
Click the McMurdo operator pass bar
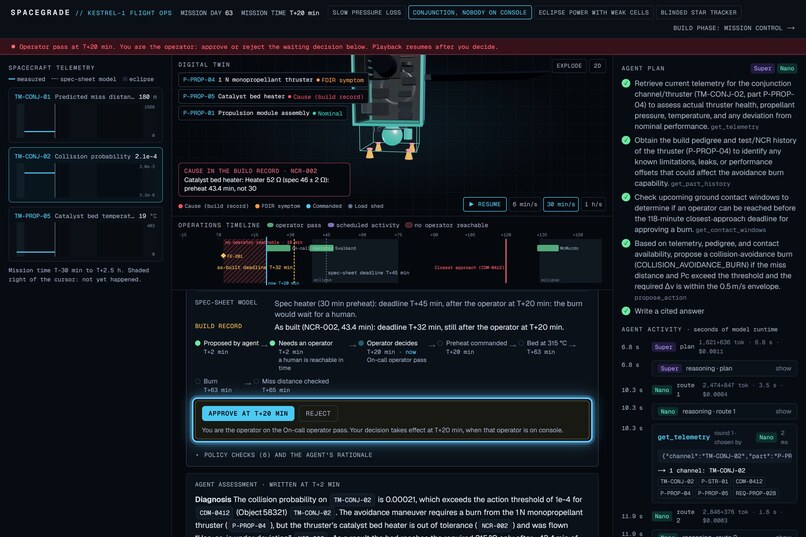click(x=547, y=248)
